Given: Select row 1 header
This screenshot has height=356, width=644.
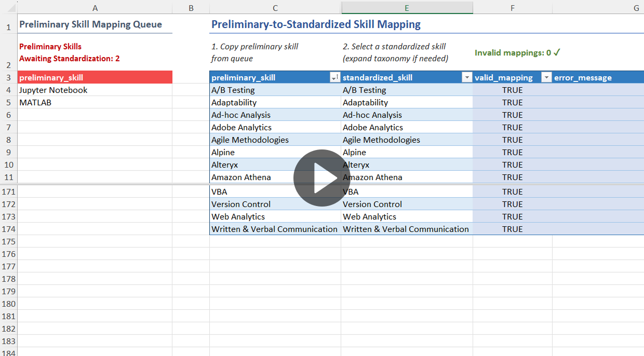Looking at the screenshot, I should pos(9,24).
